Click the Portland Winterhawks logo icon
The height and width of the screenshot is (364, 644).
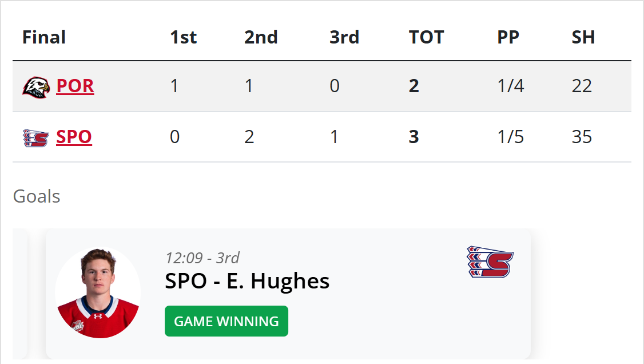pos(35,86)
